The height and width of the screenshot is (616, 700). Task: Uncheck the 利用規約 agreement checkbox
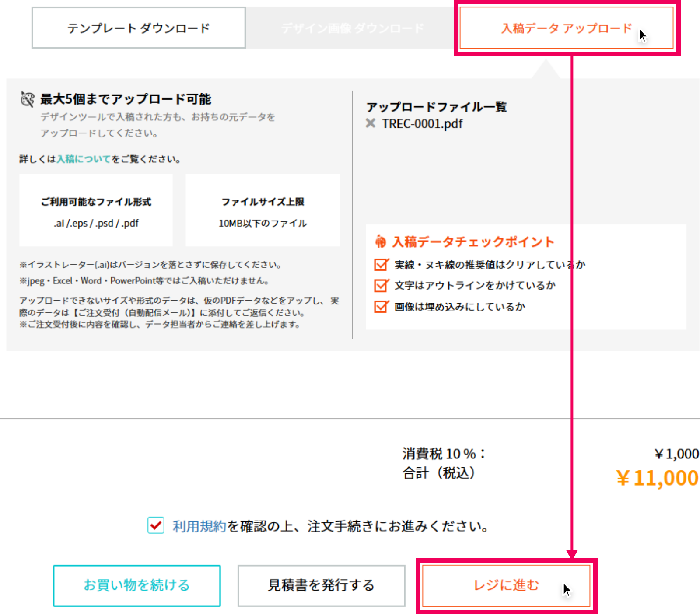[156, 525]
